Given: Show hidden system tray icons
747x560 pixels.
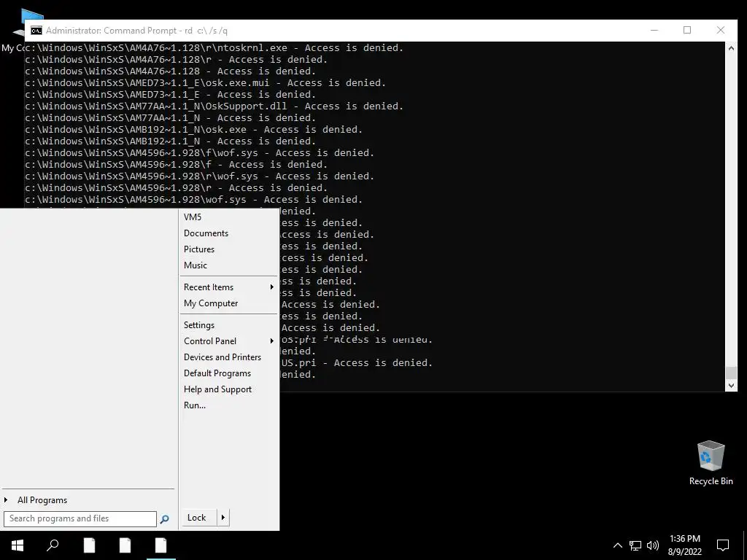Looking at the screenshot, I should point(617,545).
